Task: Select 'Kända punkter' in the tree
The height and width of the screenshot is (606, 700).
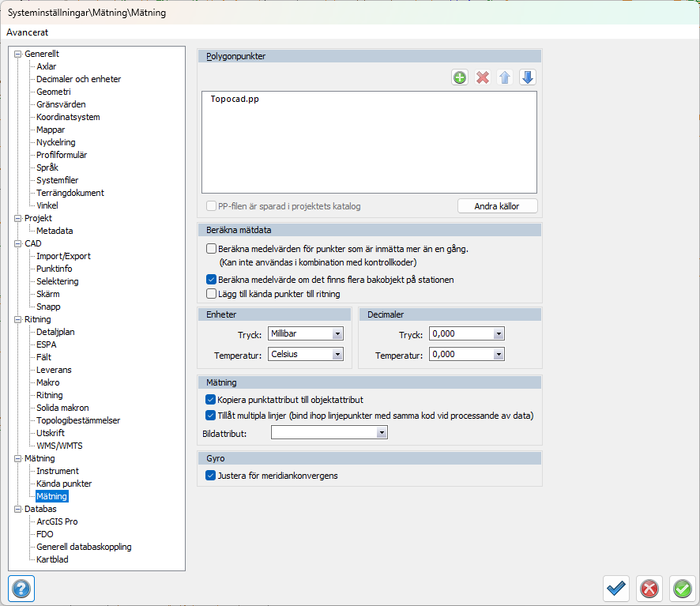Action: point(64,484)
